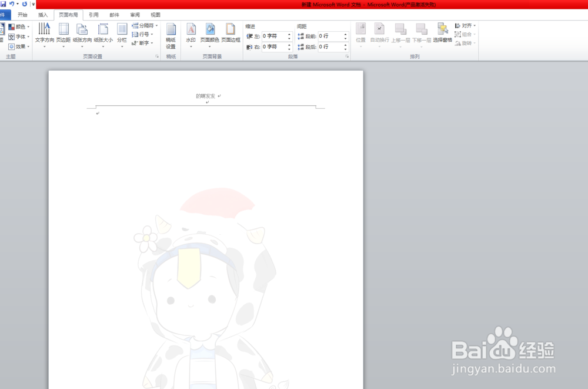Click the Redo icon in quick access toolbar
Image resolution: width=588 pixels, height=389 pixels.
24,4
